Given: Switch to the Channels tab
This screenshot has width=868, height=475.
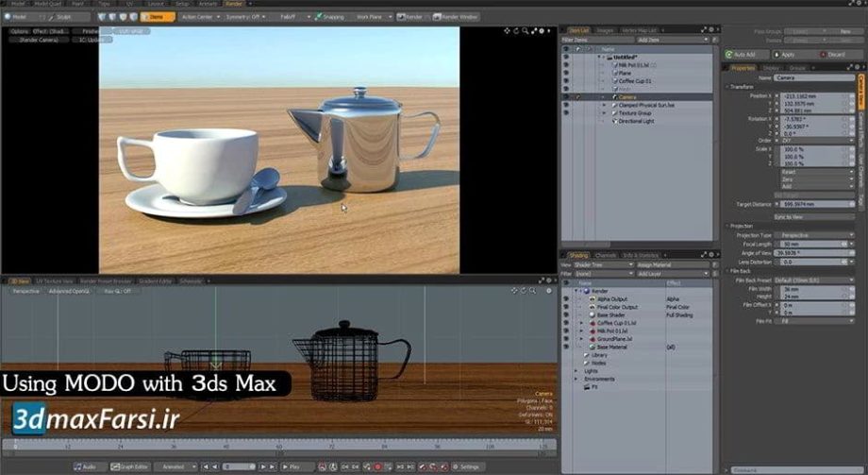Looking at the screenshot, I should (606, 256).
